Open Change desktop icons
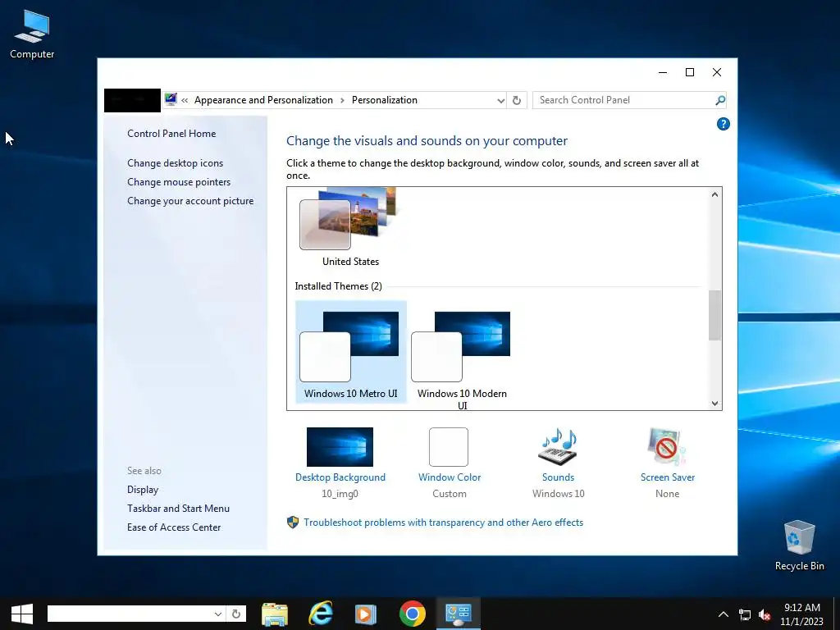Screen dimensions: 840x630 [x=176, y=163]
